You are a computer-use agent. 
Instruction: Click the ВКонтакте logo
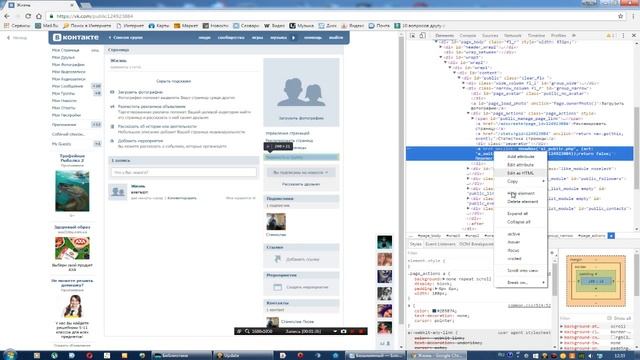pos(76,37)
